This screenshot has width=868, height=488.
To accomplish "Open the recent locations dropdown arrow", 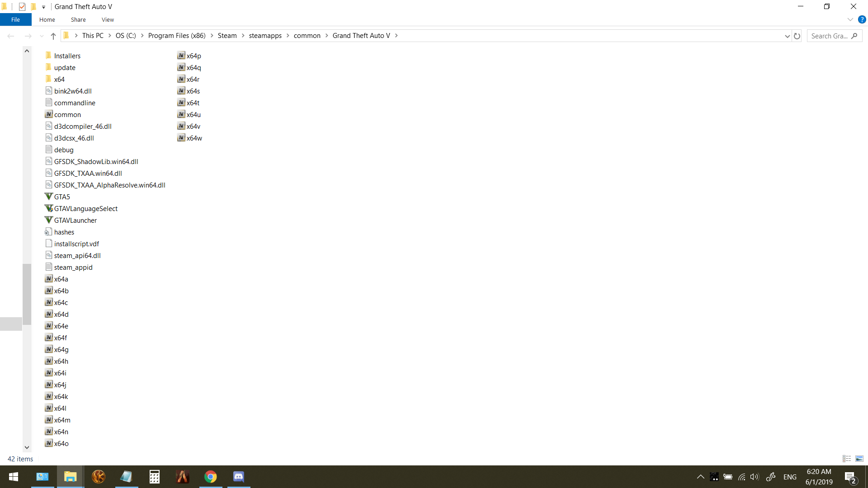I will pos(42,36).
